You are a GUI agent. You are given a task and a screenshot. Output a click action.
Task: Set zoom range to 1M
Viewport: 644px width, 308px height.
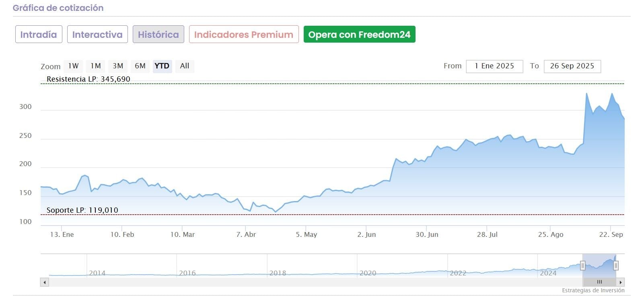[95, 66]
